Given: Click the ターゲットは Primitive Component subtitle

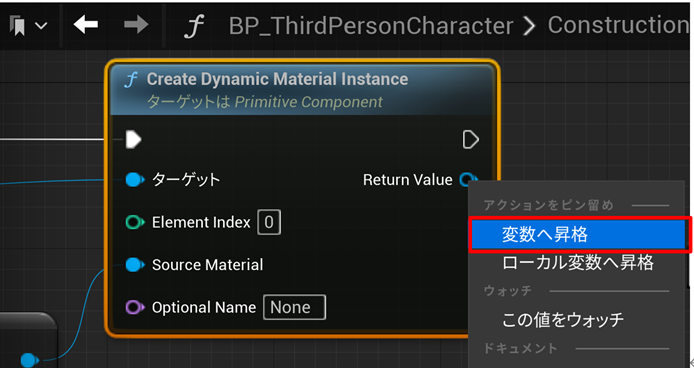Looking at the screenshot, I should click(x=264, y=102).
